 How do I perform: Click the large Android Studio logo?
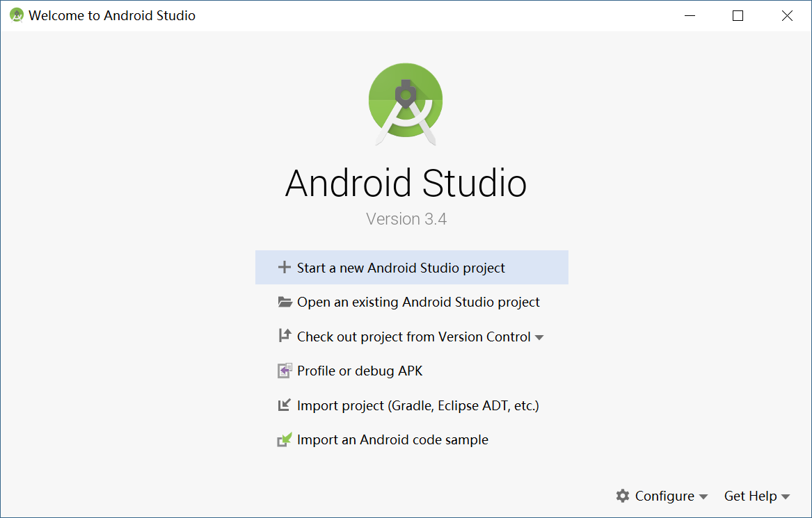[x=406, y=104]
